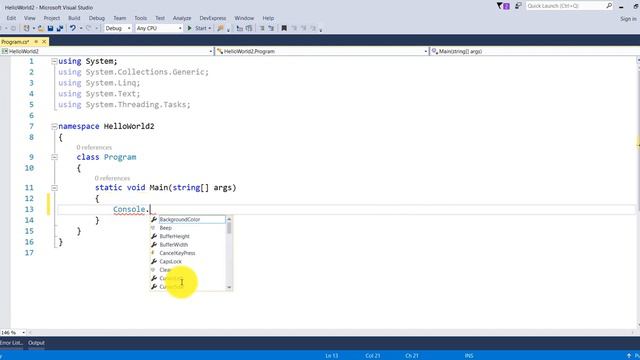The height and width of the screenshot is (360, 640).
Task: Click the Console identifier on line 13
Action: coord(129,209)
